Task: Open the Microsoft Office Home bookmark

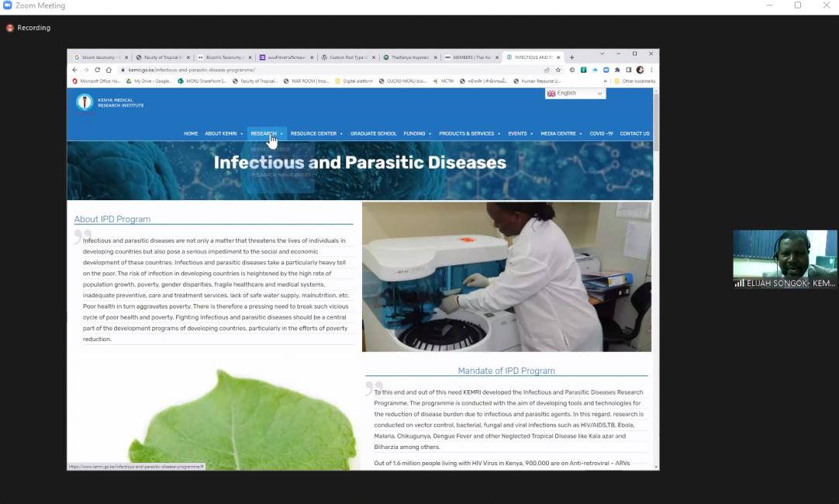Action: tap(96, 81)
